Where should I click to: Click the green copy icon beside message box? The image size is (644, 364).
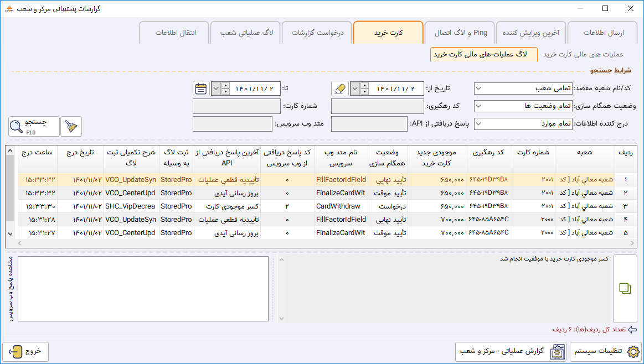pyautogui.click(x=625, y=288)
